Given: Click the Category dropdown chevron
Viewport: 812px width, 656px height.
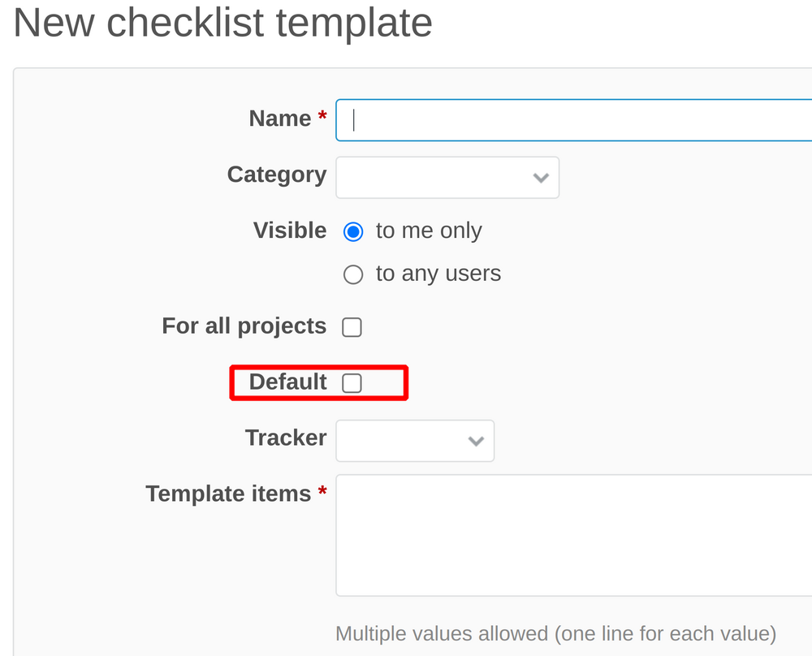Looking at the screenshot, I should (541, 177).
